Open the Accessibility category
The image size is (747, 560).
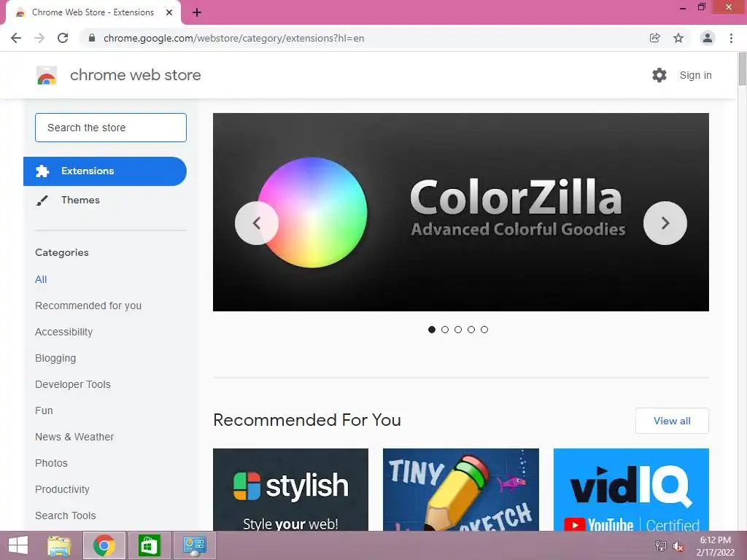tap(64, 332)
